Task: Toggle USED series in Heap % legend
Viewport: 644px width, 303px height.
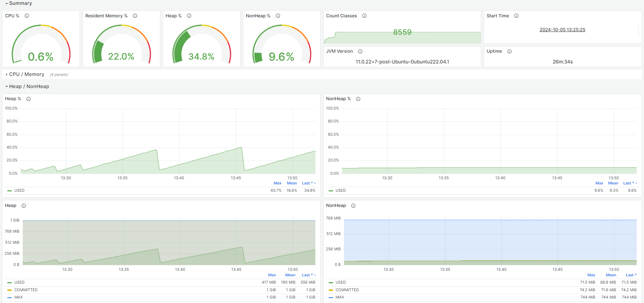Action: (x=19, y=190)
